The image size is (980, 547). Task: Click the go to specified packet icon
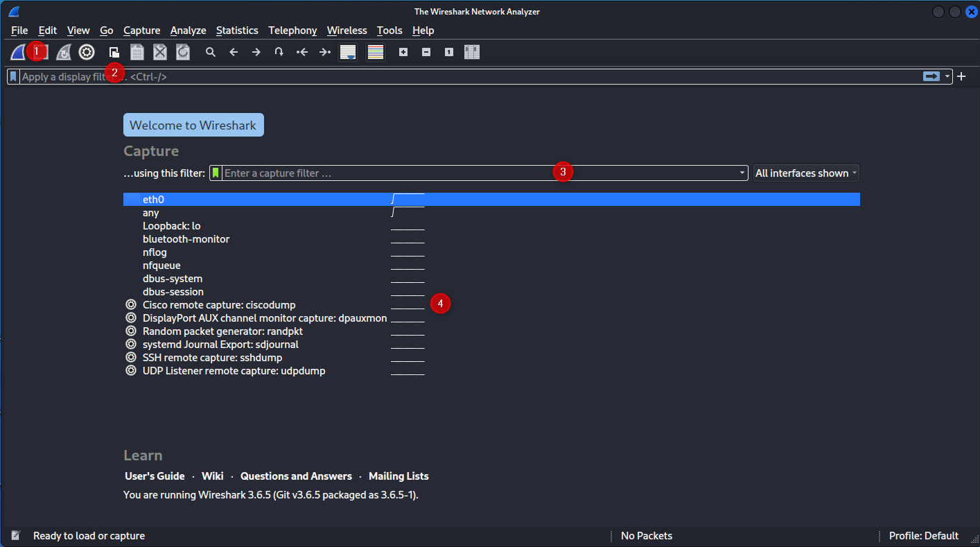(279, 52)
